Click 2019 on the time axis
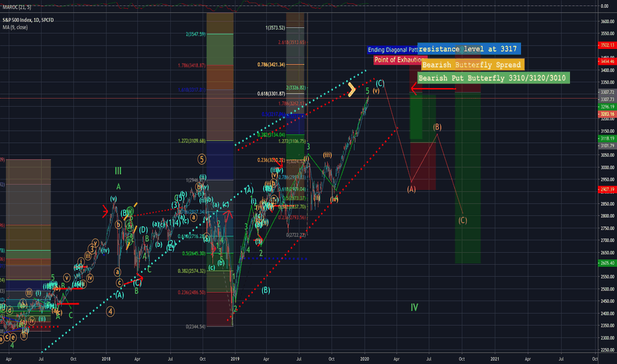The width and height of the screenshot is (617, 364). pyautogui.click(x=235, y=359)
